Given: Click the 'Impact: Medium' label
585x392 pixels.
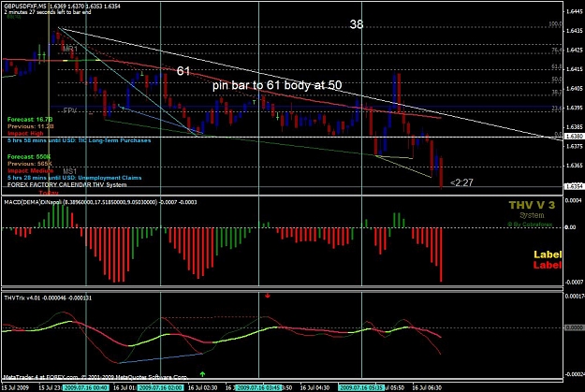Looking at the screenshot, I should point(30,170).
